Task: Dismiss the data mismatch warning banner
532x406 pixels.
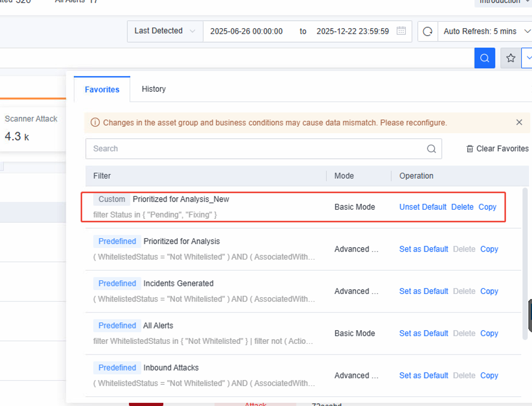Action: click(x=519, y=122)
